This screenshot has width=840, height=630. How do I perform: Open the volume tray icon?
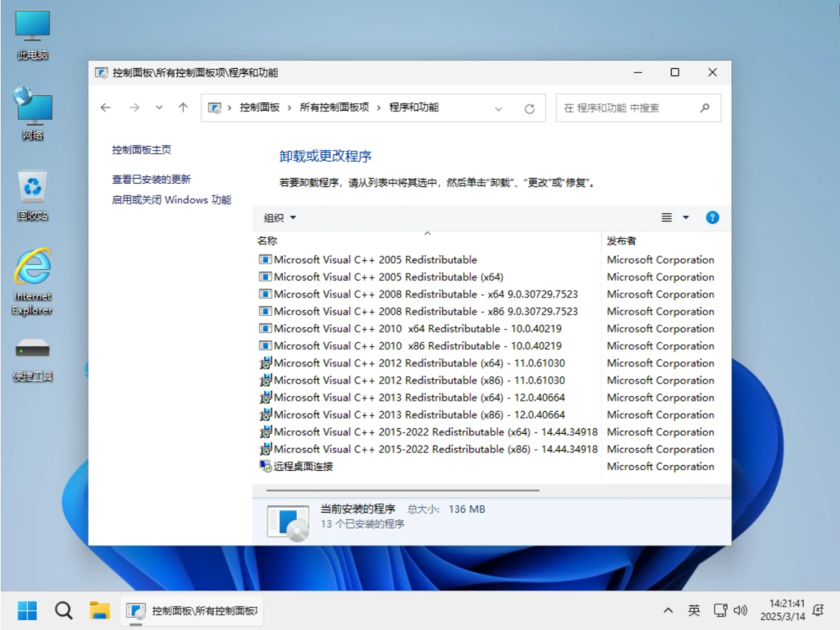(741, 610)
